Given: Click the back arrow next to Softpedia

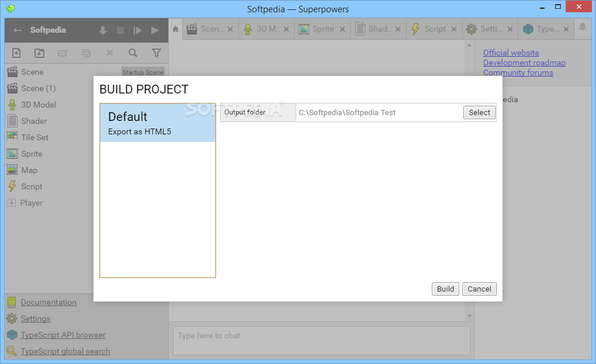Looking at the screenshot, I should click(18, 30).
